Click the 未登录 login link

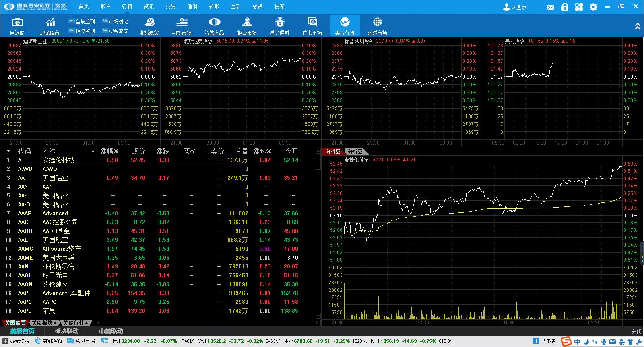pos(515,7)
